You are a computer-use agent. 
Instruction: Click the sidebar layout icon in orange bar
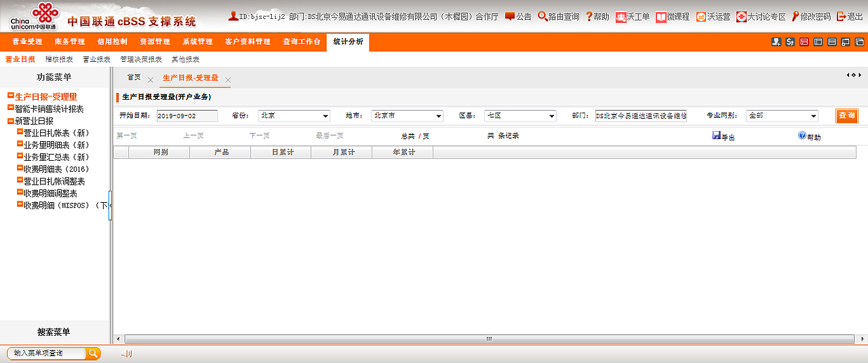(x=818, y=42)
